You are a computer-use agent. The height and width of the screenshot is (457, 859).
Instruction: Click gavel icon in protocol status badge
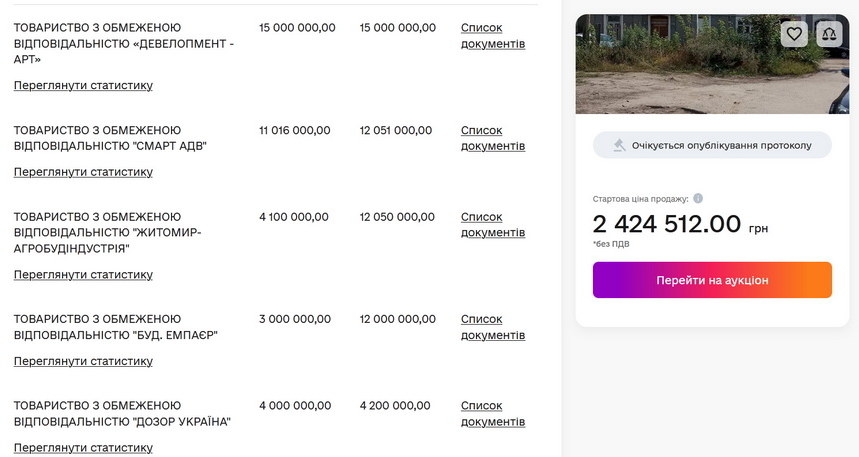[x=619, y=145]
